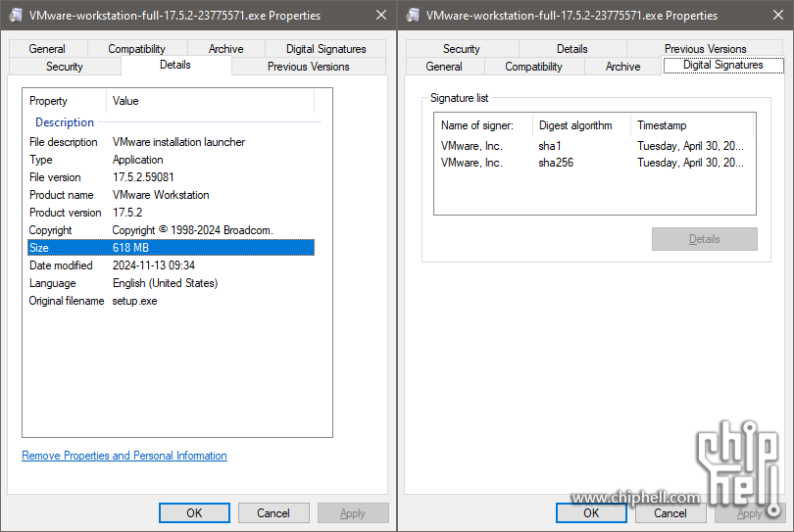The height and width of the screenshot is (532, 794).
Task: Click the installer icon in right window title bar
Action: [413, 15]
